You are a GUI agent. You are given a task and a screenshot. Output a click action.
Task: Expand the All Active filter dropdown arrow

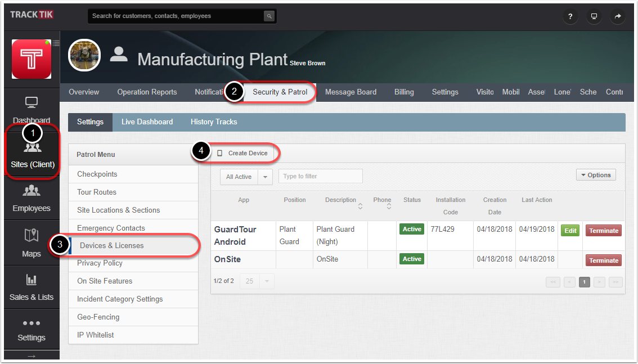tap(266, 177)
